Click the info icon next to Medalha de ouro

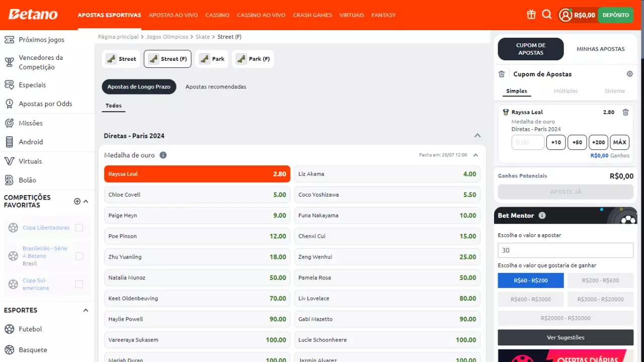click(163, 155)
